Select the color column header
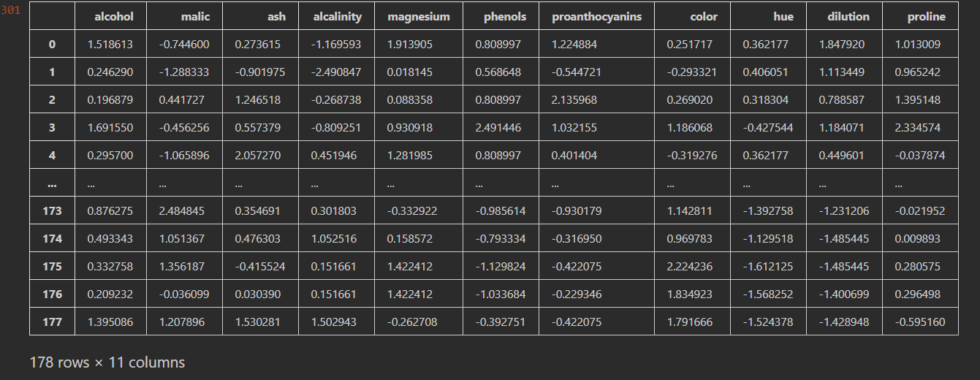This screenshot has height=380, width=980. coord(704,16)
